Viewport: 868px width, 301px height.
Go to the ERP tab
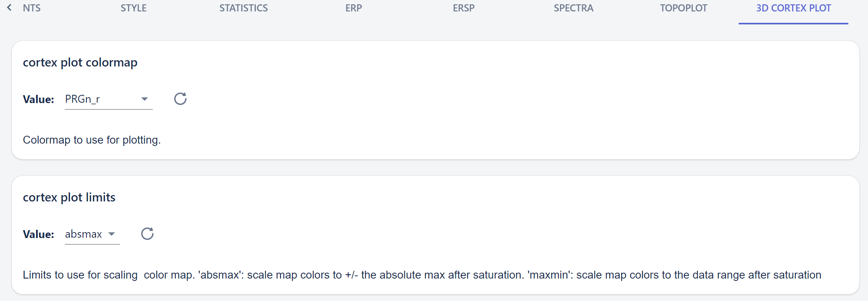point(354,8)
